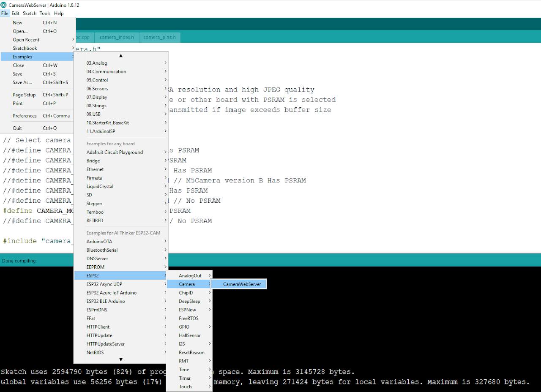The width and height of the screenshot is (541, 392).
Task: Select Print in the File menu
Action: click(38, 103)
